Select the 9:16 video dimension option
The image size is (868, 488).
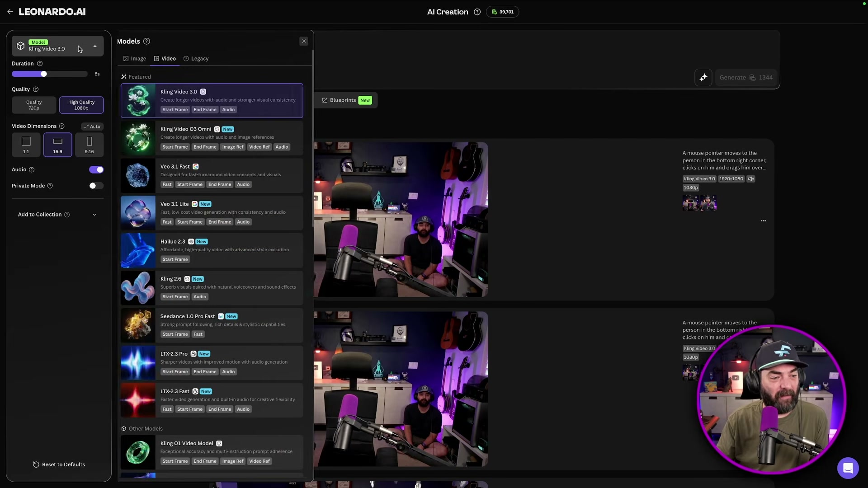pyautogui.click(x=89, y=145)
